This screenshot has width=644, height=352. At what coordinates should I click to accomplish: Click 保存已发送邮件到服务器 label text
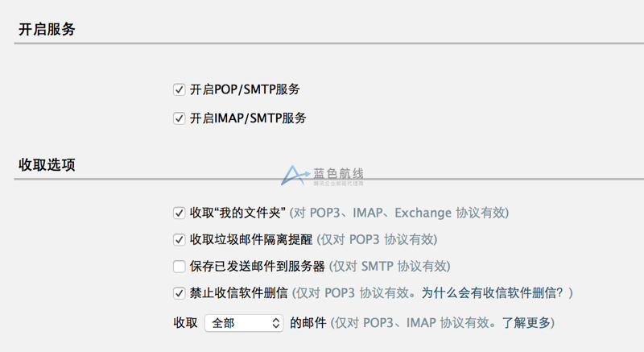(257, 266)
